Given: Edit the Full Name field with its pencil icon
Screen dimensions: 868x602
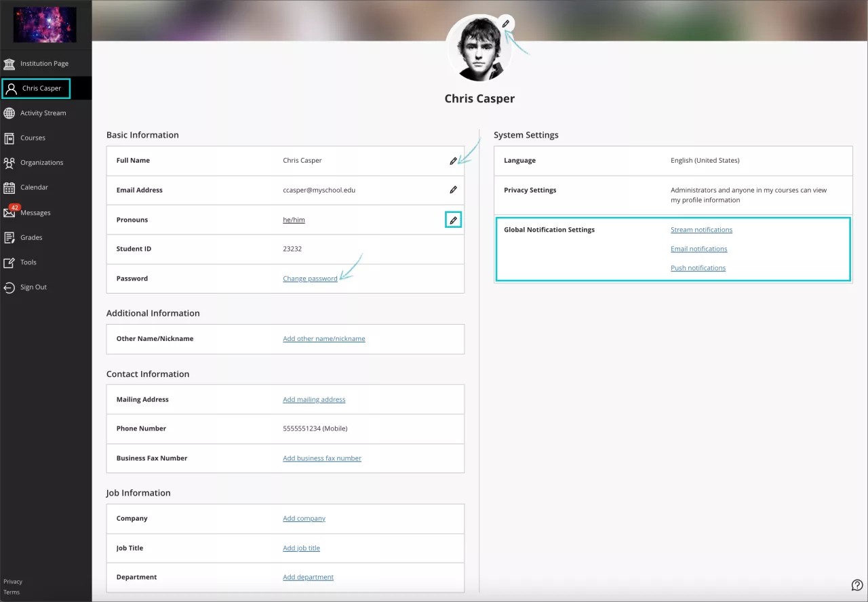Looking at the screenshot, I should pyautogui.click(x=453, y=161).
